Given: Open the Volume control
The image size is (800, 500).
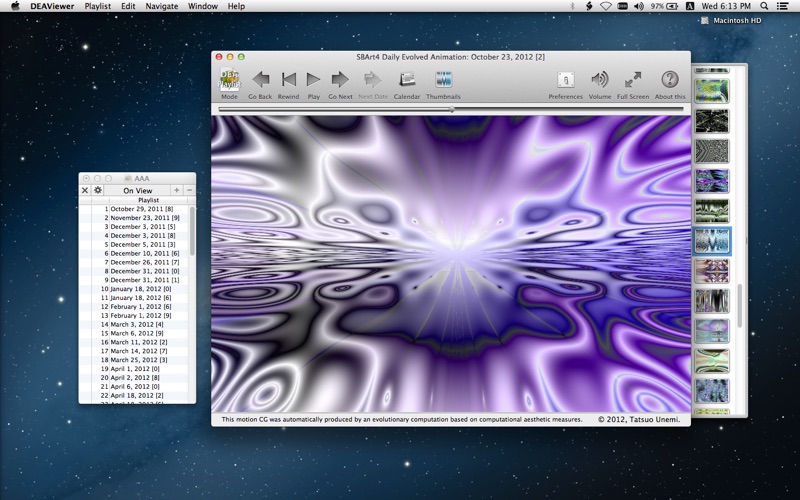Looking at the screenshot, I should (599, 80).
